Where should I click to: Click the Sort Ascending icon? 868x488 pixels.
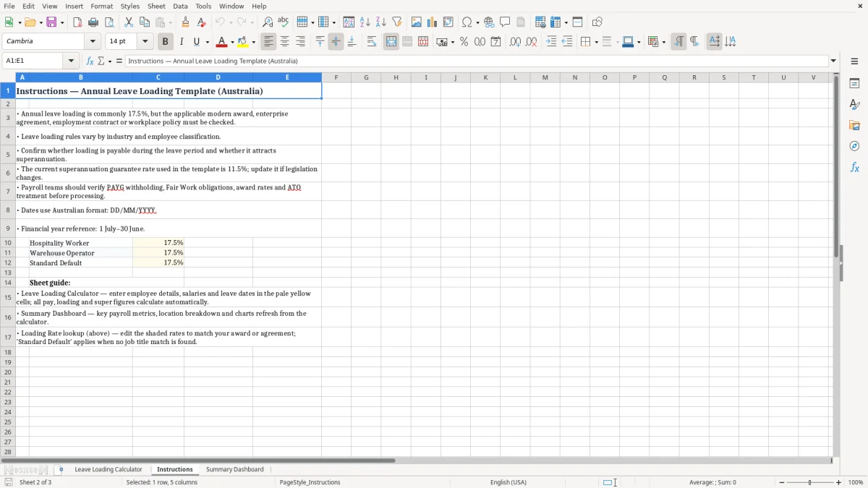pos(365,22)
